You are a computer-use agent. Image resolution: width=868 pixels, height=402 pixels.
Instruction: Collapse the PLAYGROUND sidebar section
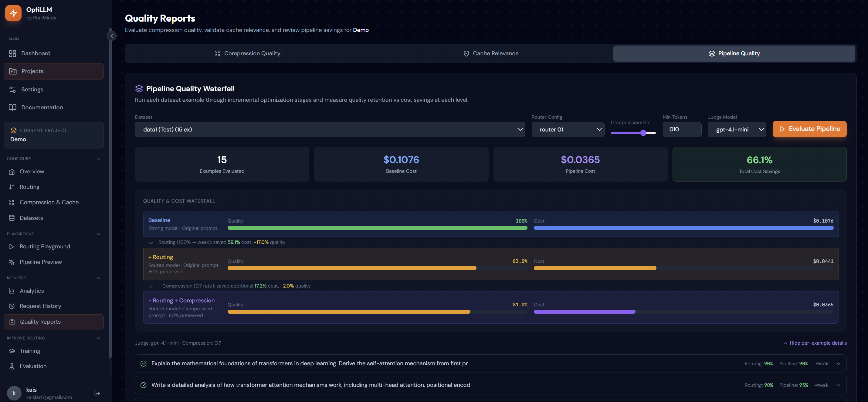point(98,234)
